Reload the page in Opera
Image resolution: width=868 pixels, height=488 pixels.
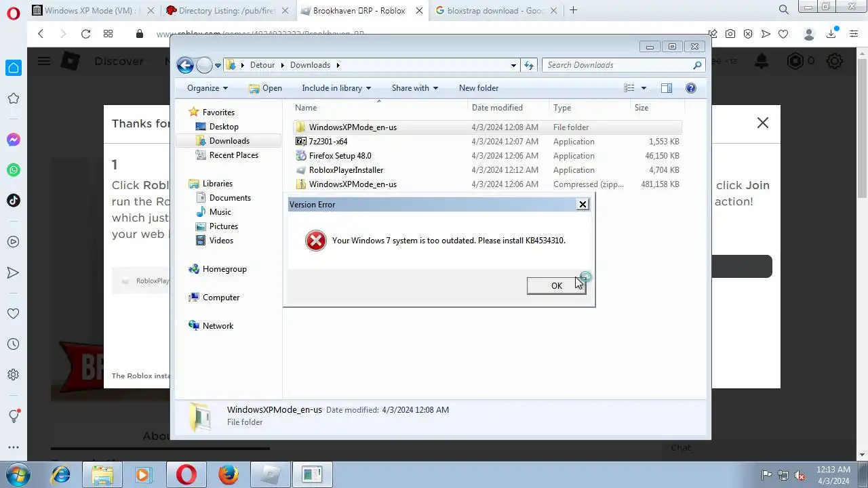(85, 34)
